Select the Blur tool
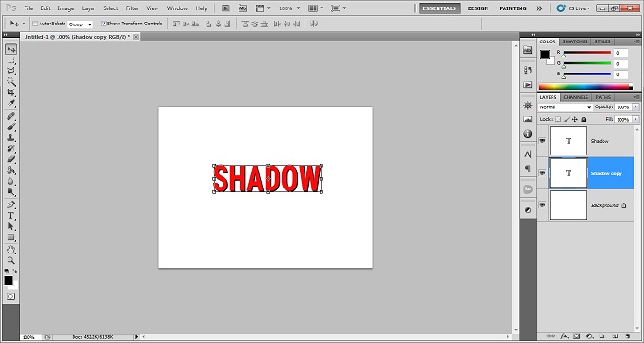Image resolution: width=644 pixels, height=343 pixels. (10, 181)
